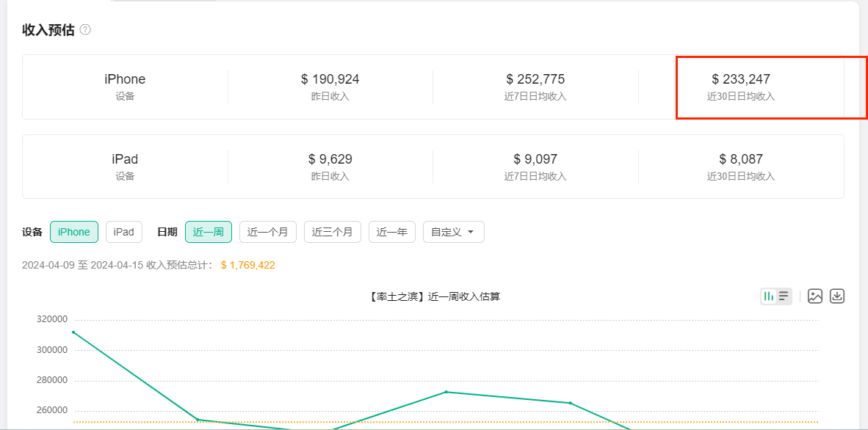Click iPad 30-day average $ 8,087
This screenshot has width=868, height=430.
point(741,159)
